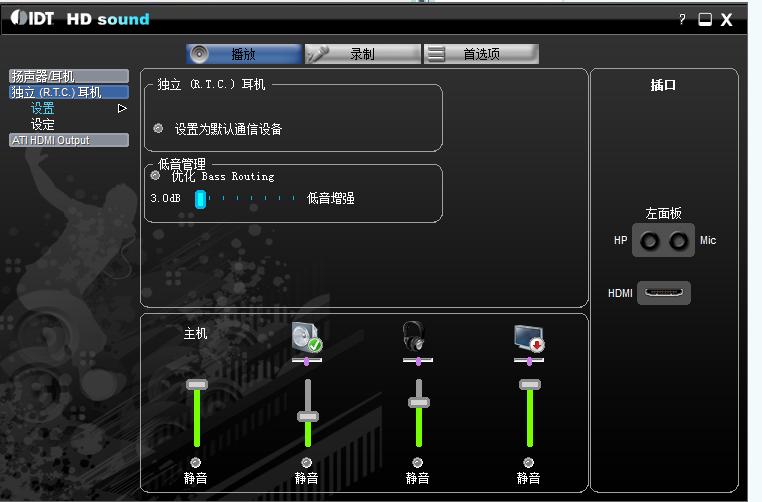Adjust balance slider under headphones icon
This screenshot has height=502, width=762.
click(418, 361)
